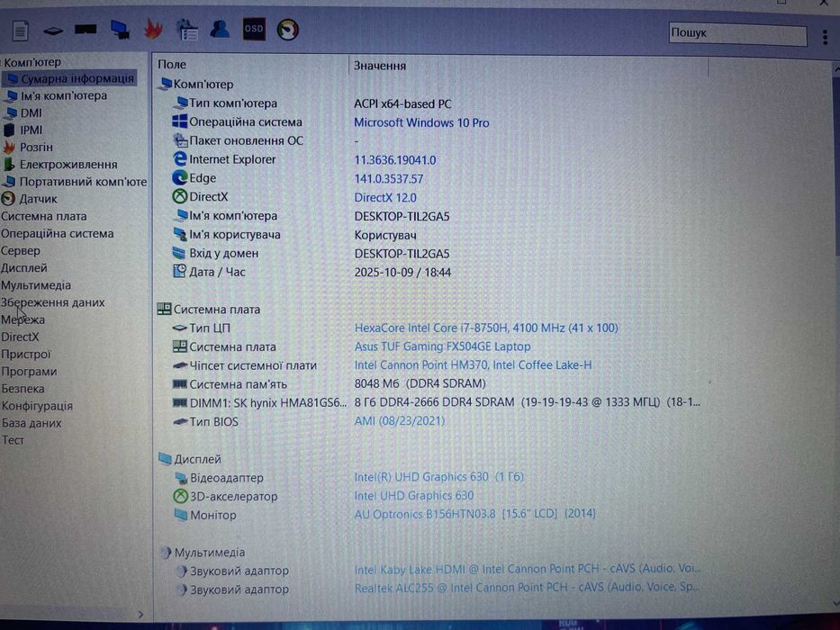The image size is (840, 630).
Task: Open HexaCore Intel Core i7-8750H link
Action: (x=486, y=328)
